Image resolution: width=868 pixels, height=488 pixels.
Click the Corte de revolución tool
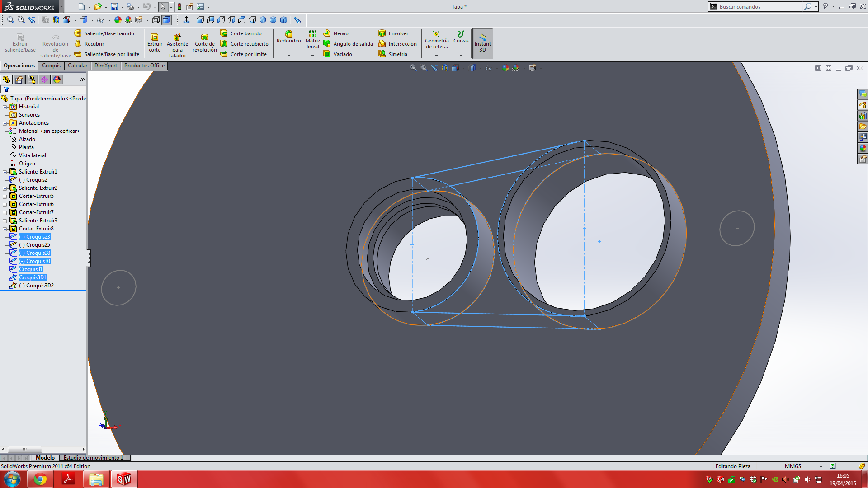[x=205, y=43]
